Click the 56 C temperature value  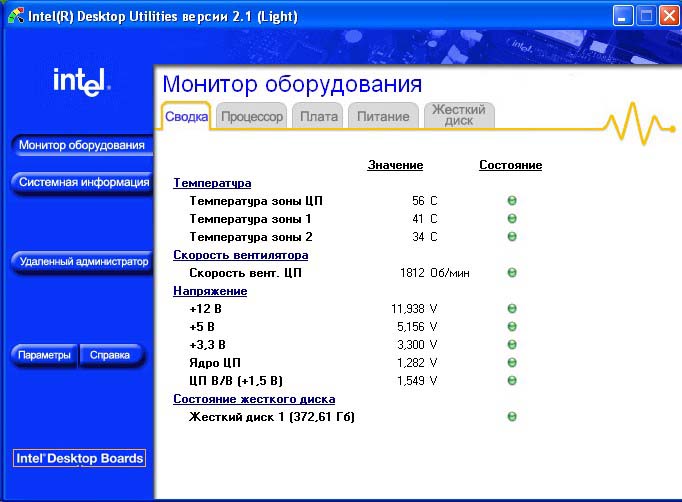point(425,201)
